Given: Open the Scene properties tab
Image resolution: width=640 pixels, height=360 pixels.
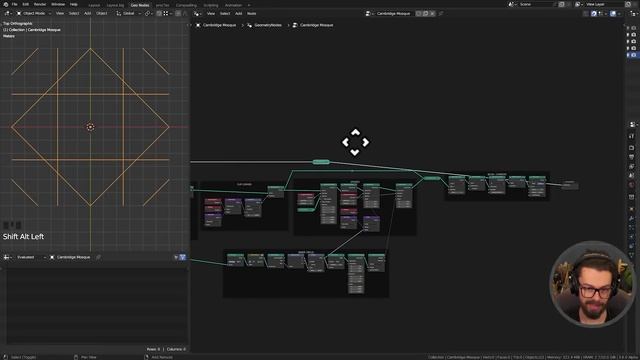Looking at the screenshot, I should (631, 176).
